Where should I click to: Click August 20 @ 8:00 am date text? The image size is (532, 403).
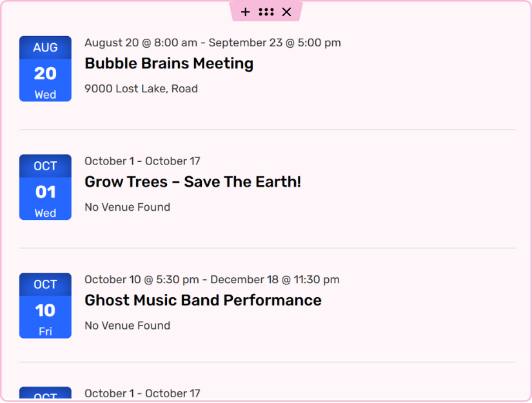click(x=141, y=43)
